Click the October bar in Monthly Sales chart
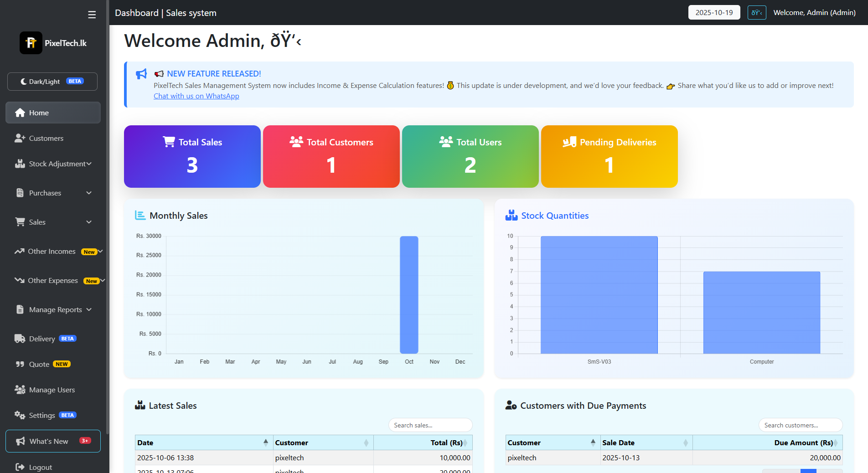 click(x=409, y=294)
